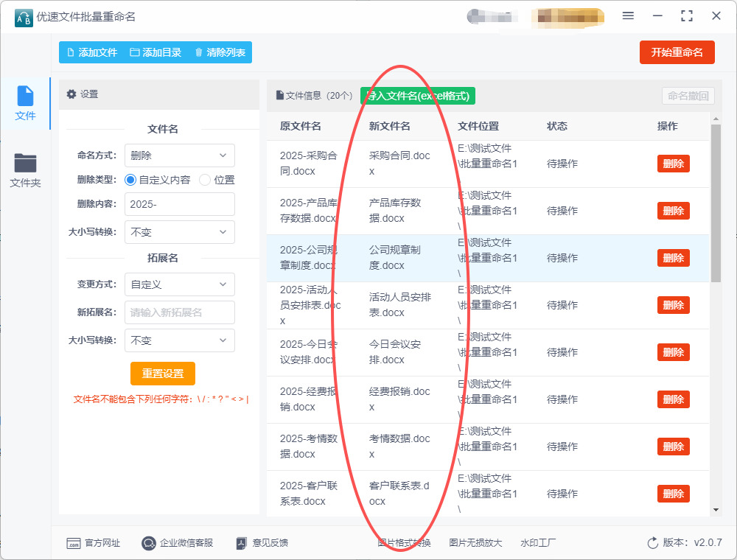This screenshot has width=737, height=560.
Task: Switch to the Folders (文件夹) sidebar tab
Action: [x=25, y=170]
